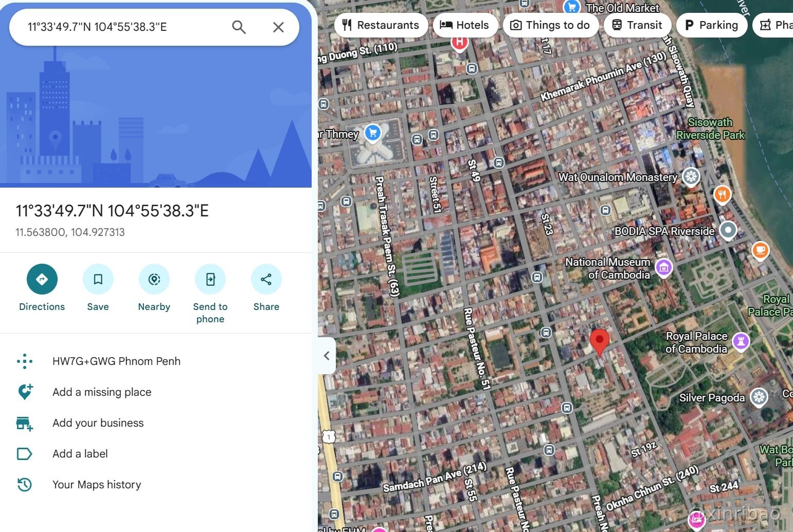Clear the search box with X icon

point(278,27)
